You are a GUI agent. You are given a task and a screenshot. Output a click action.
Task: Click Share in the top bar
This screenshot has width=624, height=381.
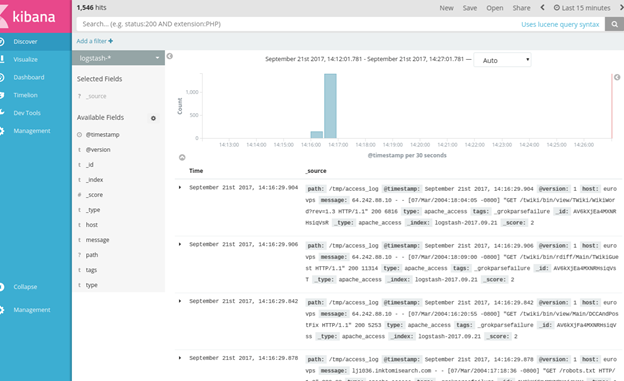tap(521, 8)
